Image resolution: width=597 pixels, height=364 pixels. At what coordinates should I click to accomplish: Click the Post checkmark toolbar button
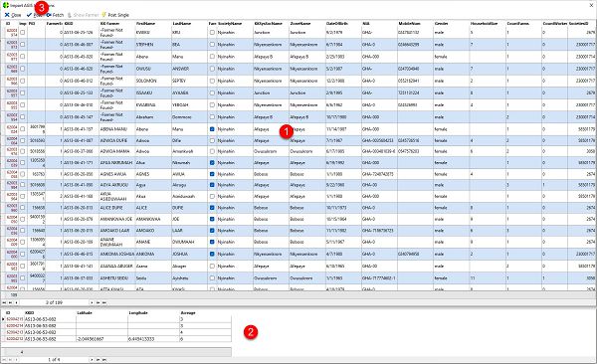(x=34, y=15)
